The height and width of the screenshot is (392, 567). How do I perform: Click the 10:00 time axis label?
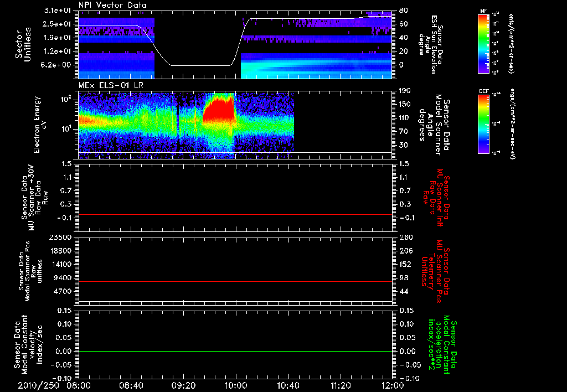236,385
